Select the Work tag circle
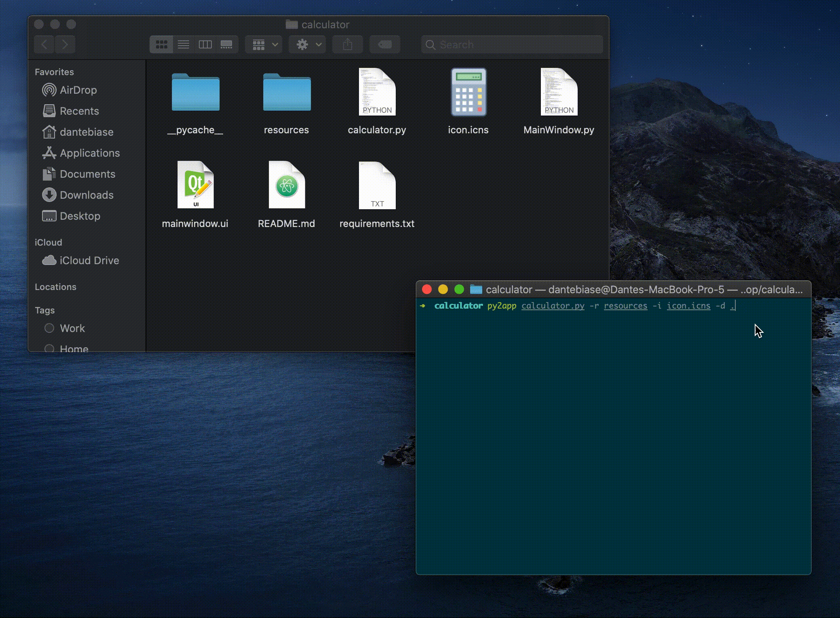 [x=49, y=328]
